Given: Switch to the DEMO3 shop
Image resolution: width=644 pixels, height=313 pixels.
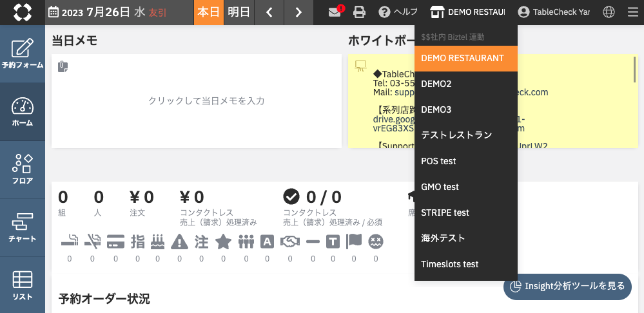Looking at the screenshot, I should [465, 110].
